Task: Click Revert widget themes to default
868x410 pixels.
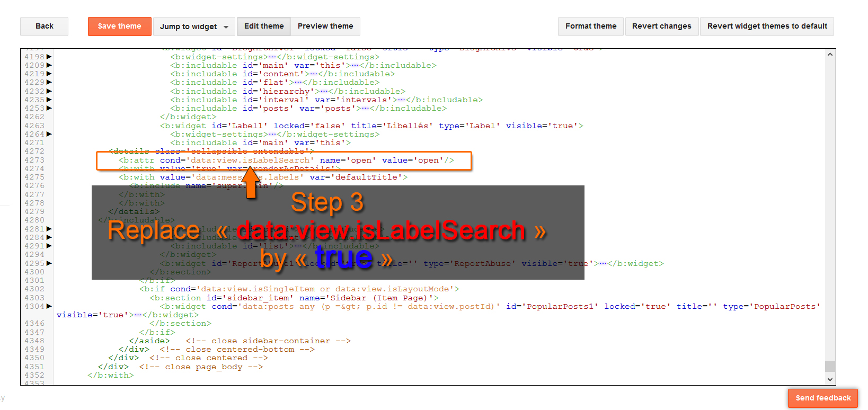Action: [767, 26]
